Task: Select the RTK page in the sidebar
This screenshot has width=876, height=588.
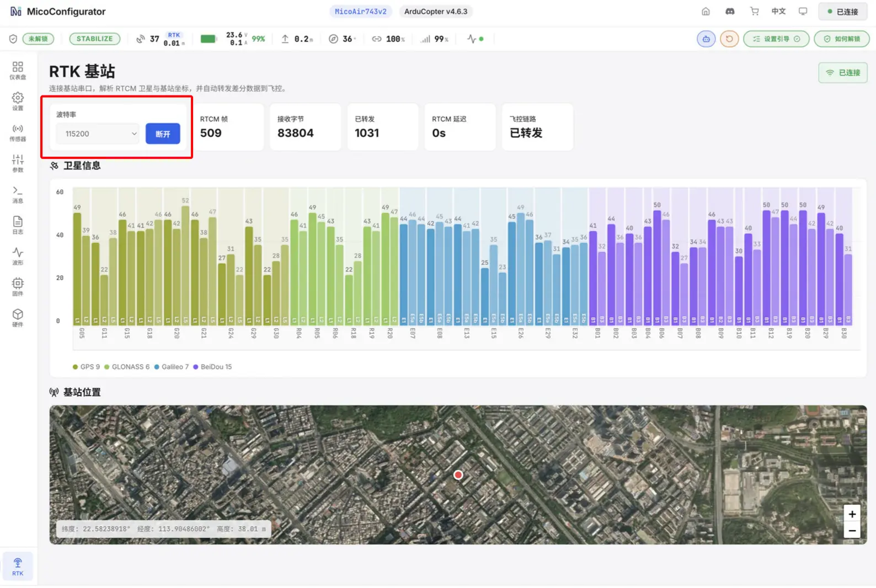Action: point(18,566)
